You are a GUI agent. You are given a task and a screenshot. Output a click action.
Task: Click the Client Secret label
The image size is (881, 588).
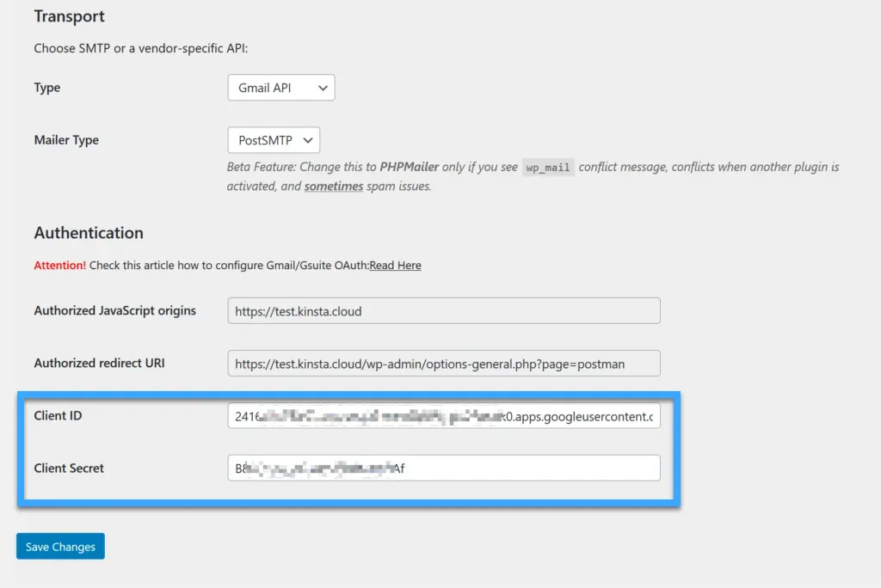[x=69, y=468]
